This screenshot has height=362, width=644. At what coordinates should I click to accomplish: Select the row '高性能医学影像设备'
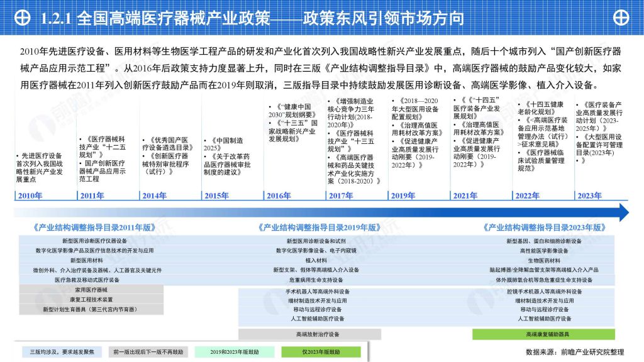544,250
